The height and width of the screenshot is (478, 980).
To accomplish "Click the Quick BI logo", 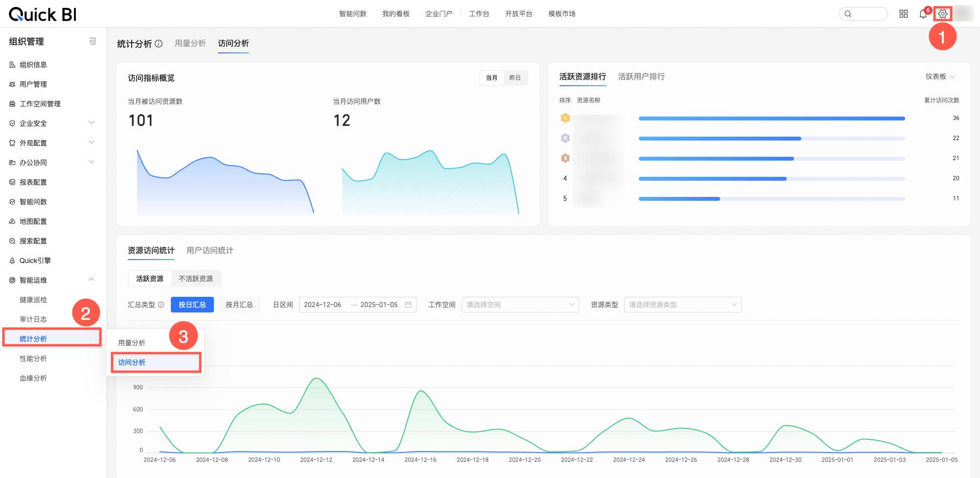I will pyautogui.click(x=43, y=14).
